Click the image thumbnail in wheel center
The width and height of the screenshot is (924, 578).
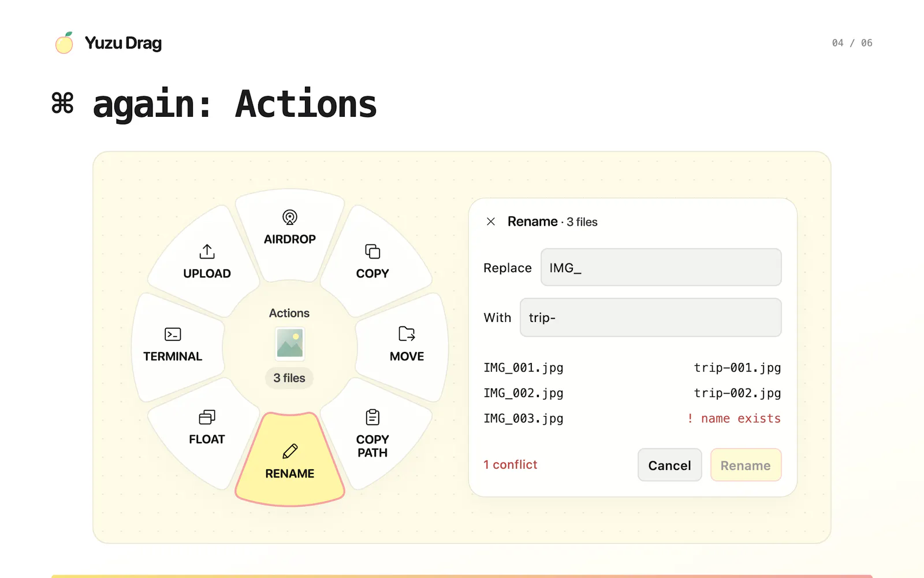coord(290,343)
